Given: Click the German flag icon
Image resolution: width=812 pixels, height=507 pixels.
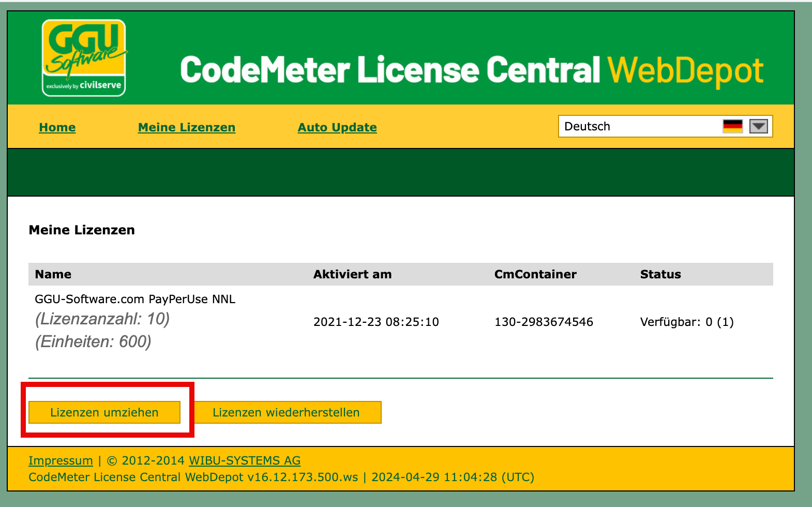Looking at the screenshot, I should click(732, 126).
